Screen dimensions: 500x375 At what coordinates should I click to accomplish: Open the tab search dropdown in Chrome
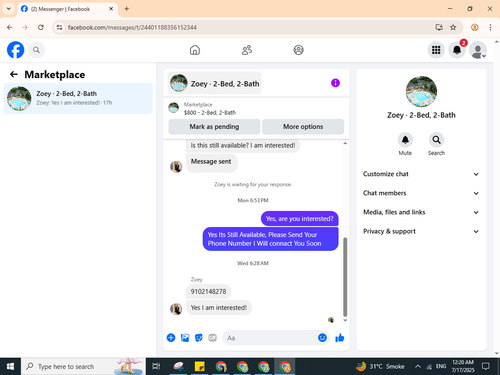tap(9, 9)
